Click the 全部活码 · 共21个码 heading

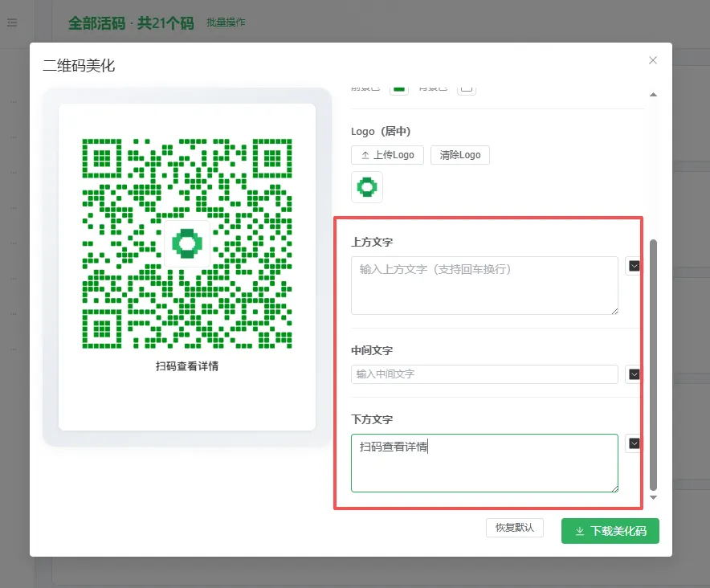pyautogui.click(x=131, y=23)
